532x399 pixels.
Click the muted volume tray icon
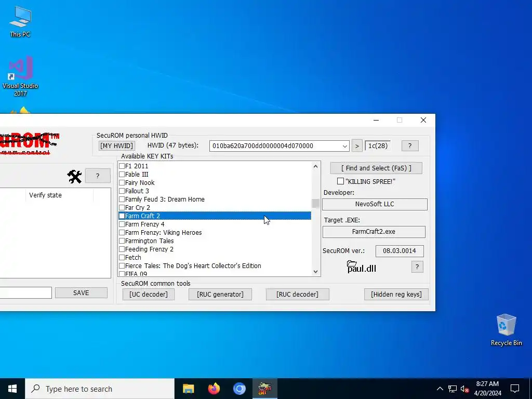point(464,389)
